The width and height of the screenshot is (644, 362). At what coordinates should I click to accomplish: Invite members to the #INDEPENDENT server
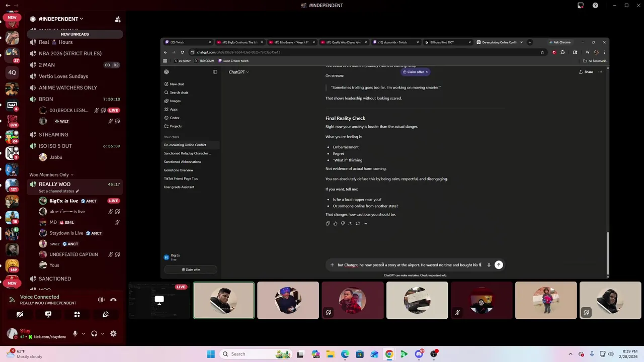click(118, 19)
